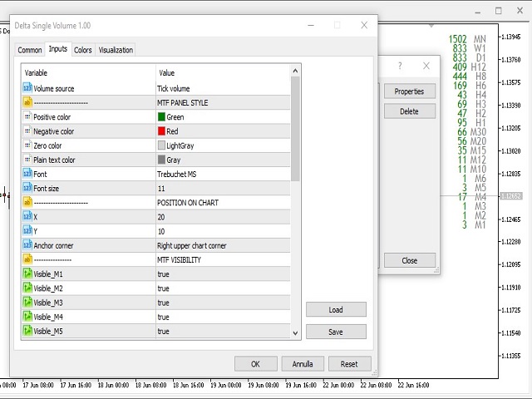
Task: Click Delete in the background dialog
Action: (410, 111)
